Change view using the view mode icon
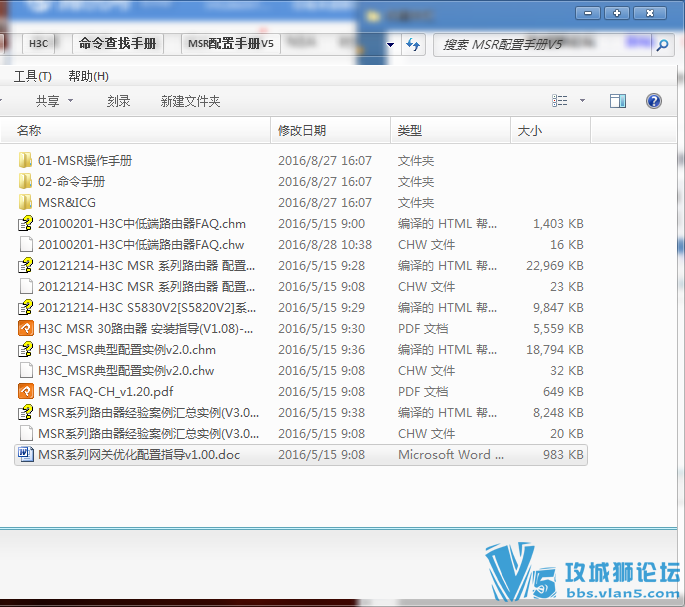This screenshot has width=685, height=607. coord(560,101)
